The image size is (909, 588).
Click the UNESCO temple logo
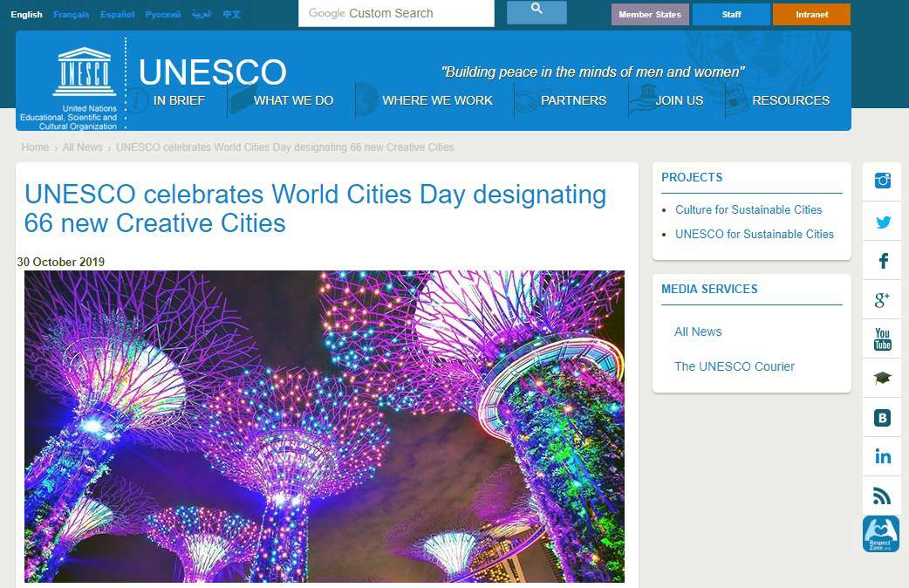(x=85, y=72)
